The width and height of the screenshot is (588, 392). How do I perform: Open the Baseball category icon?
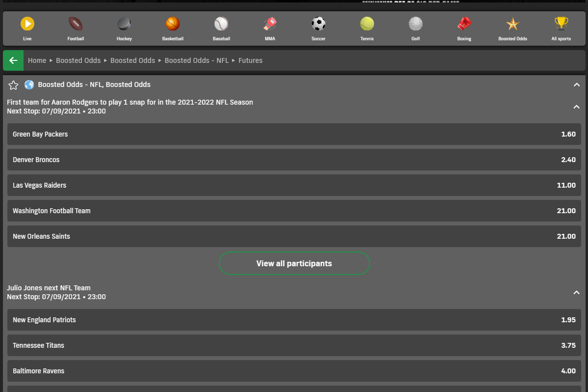pos(221,24)
